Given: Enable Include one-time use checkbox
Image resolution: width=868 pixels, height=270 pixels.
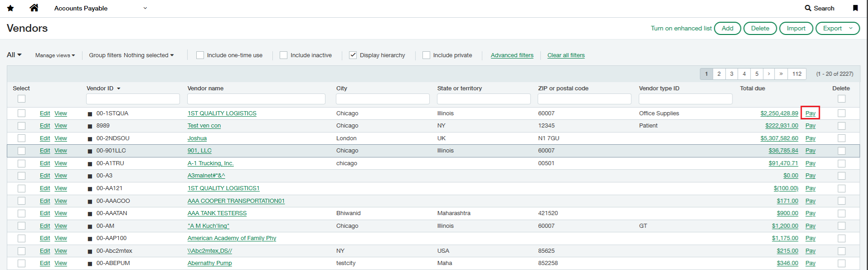Looking at the screenshot, I should pyautogui.click(x=200, y=55).
